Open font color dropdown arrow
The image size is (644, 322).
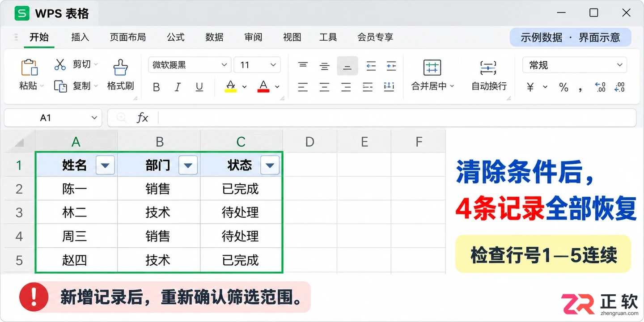click(277, 87)
